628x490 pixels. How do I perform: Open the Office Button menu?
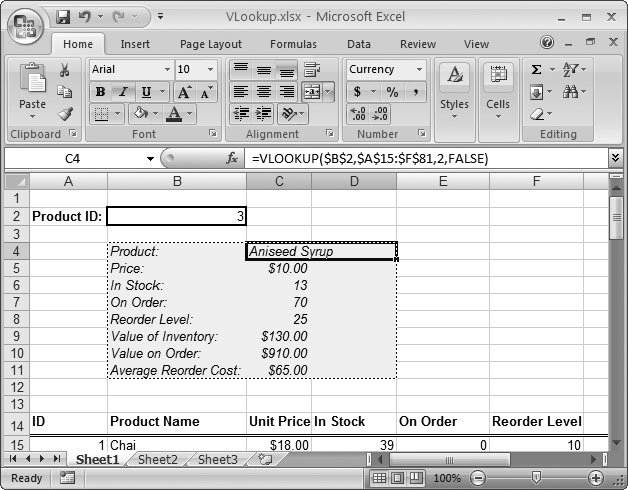click(26, 25)
